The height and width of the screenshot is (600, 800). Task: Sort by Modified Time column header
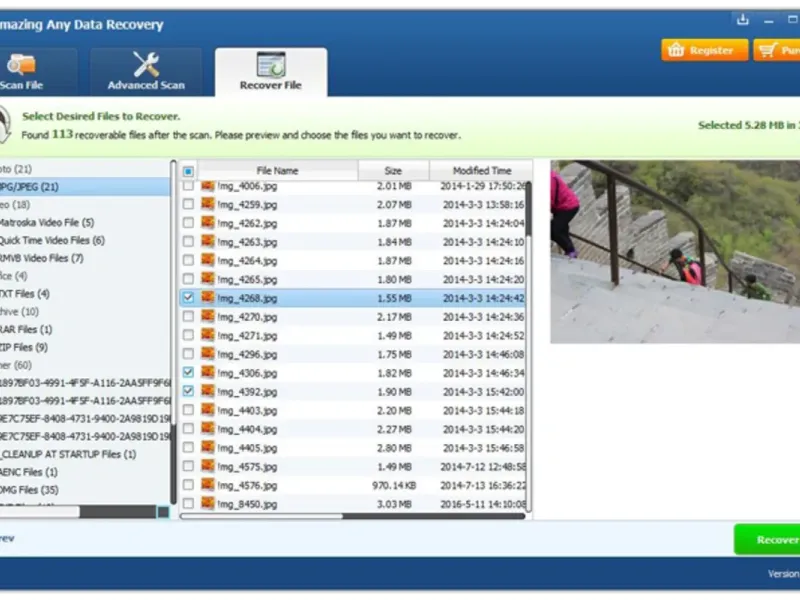coord(481,170)
